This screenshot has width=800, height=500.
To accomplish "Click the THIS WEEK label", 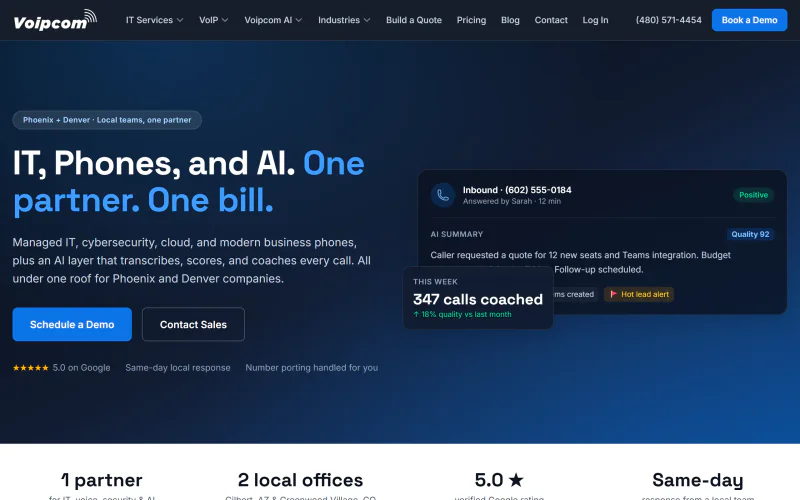I will tap(435, 282).
